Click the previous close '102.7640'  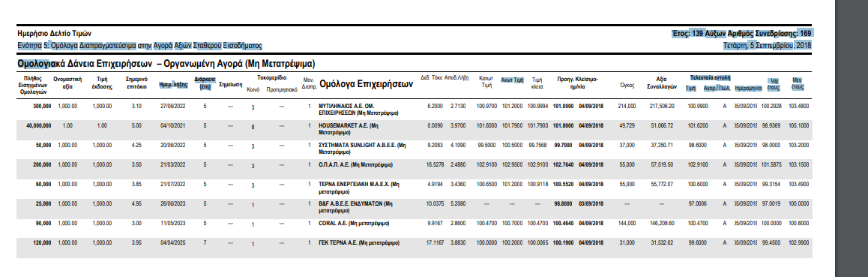click(563, 164)
